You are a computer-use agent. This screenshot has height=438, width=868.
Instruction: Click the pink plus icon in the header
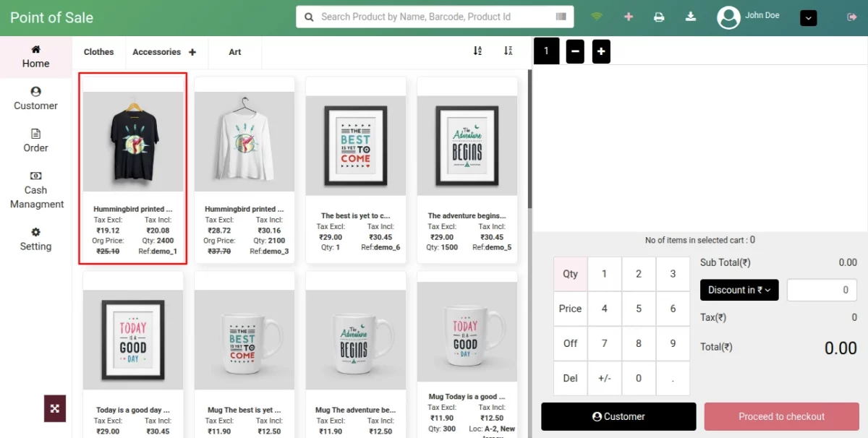point(628,16)
